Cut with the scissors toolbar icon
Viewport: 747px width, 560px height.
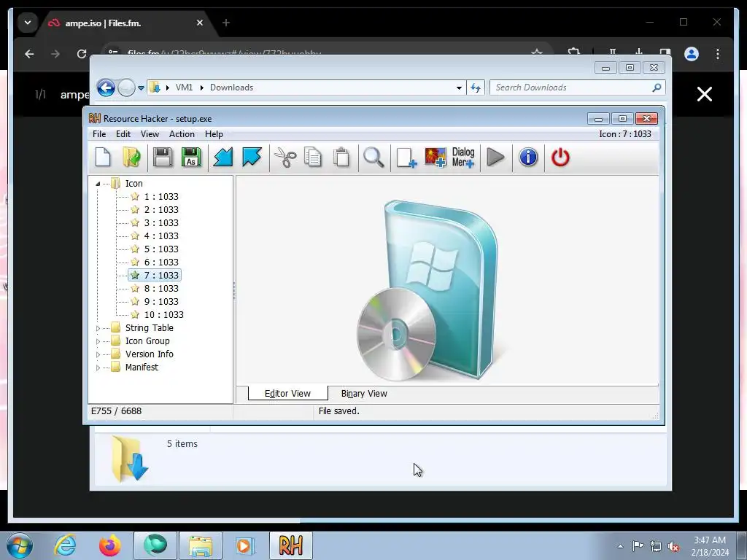[285, 157]
